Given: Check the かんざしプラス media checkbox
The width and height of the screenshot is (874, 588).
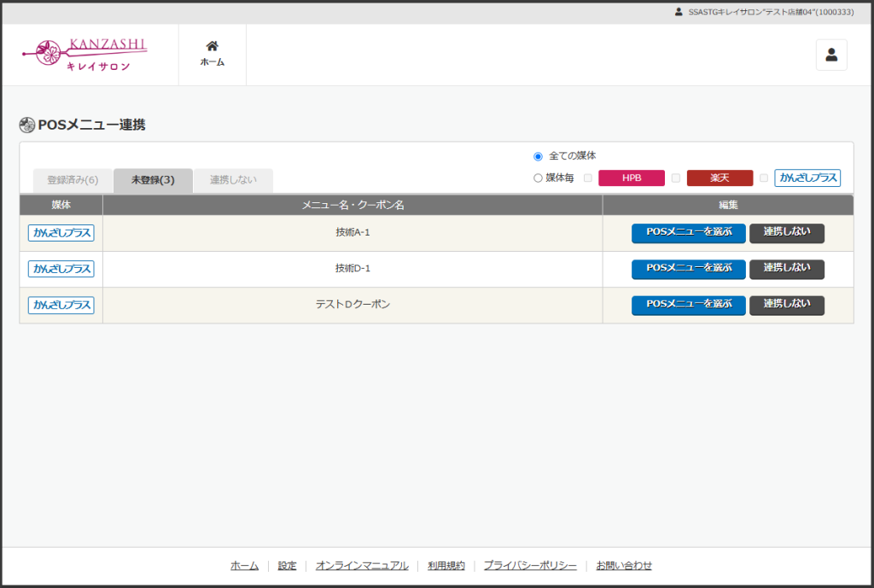Looking at the screenshot, I should pos(764,178).
